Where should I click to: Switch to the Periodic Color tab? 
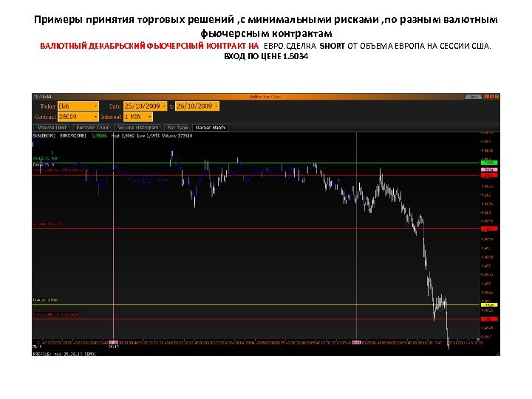(x=92, y=128)
